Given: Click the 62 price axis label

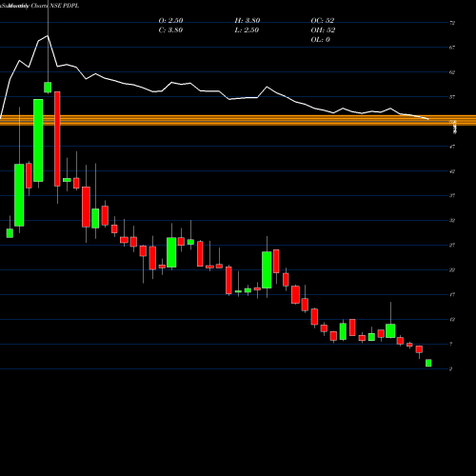Looking at the screenshot, I should pos(452,72).
